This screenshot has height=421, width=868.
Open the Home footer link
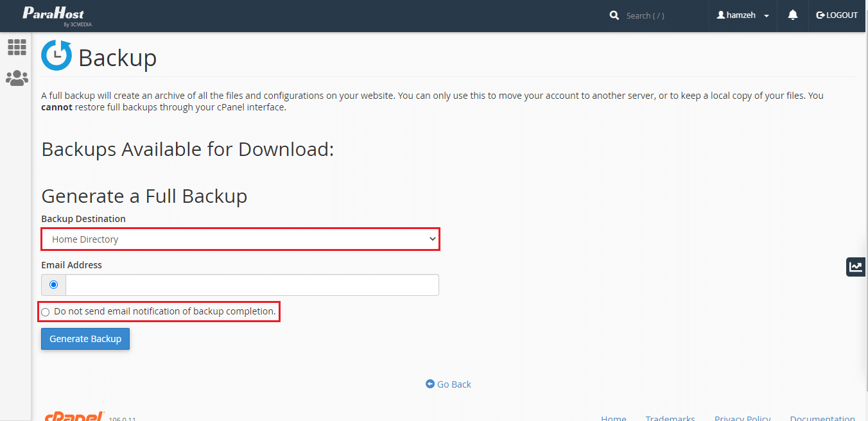tap(613, 418)
